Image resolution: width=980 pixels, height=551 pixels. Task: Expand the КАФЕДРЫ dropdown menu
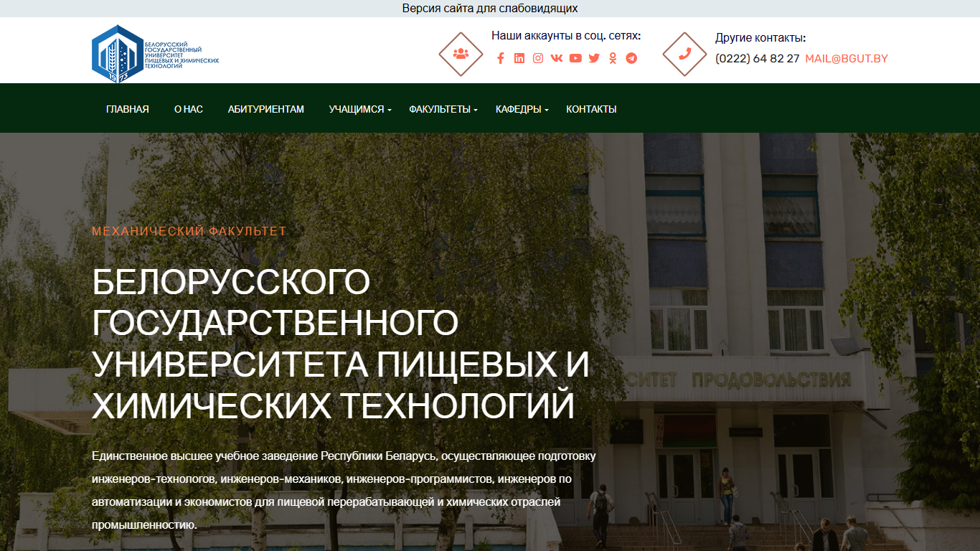point(522,110)
